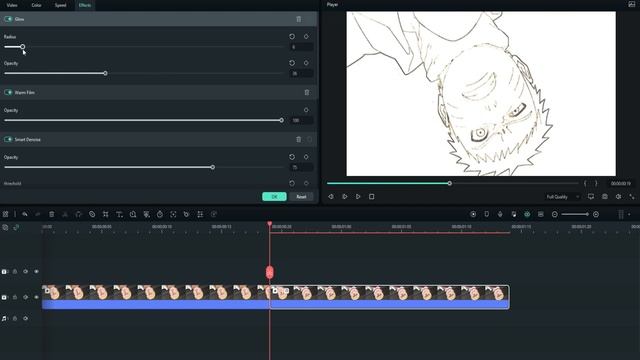Select the second video clip on the timeline
The width and height of the screenshot is (640, 360).
tap(389, 297)
